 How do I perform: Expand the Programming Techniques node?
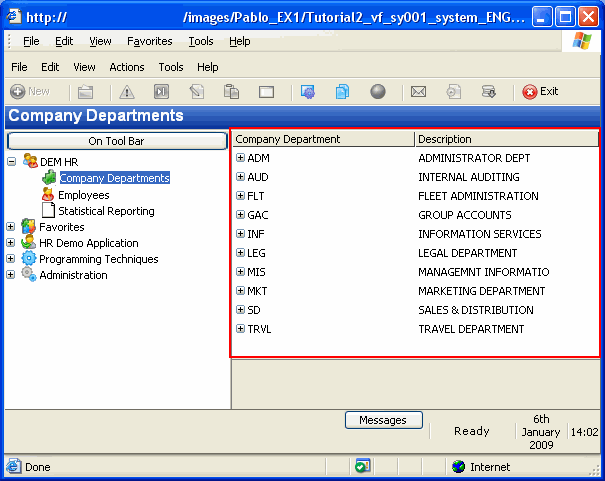[11, 259]
